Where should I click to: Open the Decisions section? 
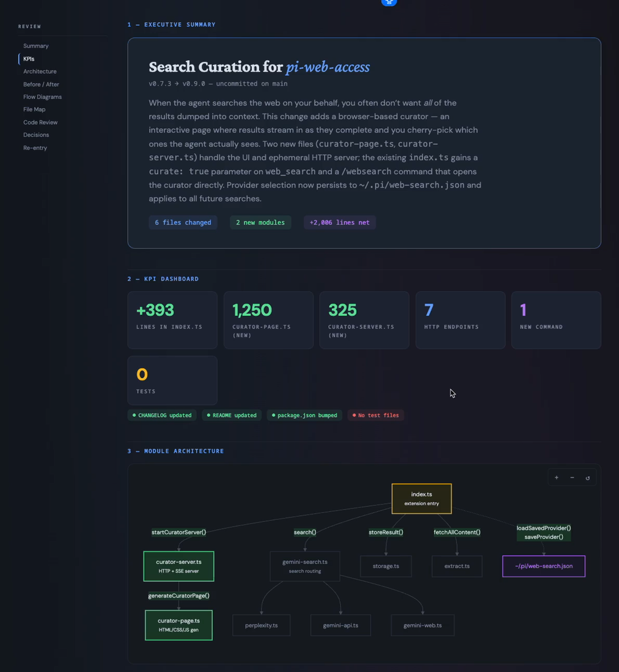click(36, 134)
